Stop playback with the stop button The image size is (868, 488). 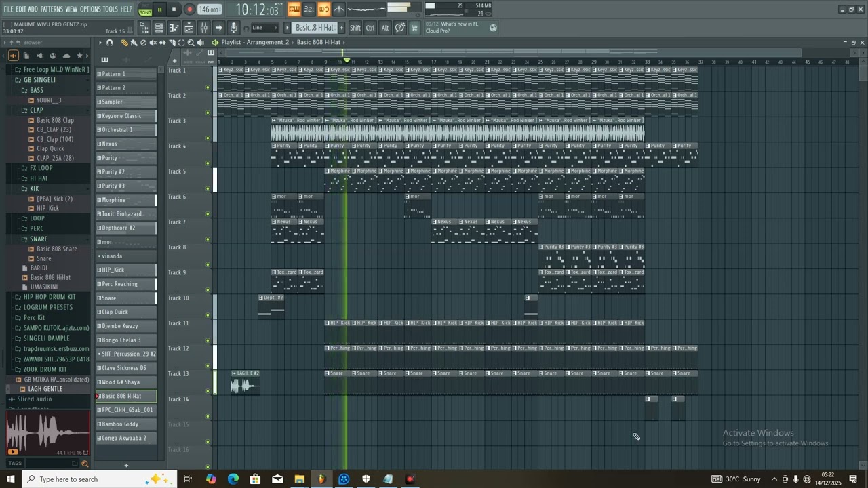[x=174, y=9]
